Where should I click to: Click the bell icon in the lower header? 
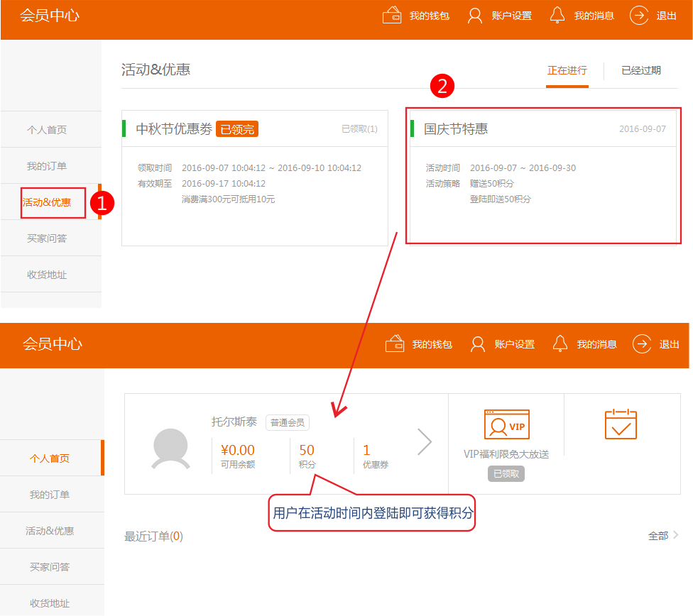(x=560, y=344)
